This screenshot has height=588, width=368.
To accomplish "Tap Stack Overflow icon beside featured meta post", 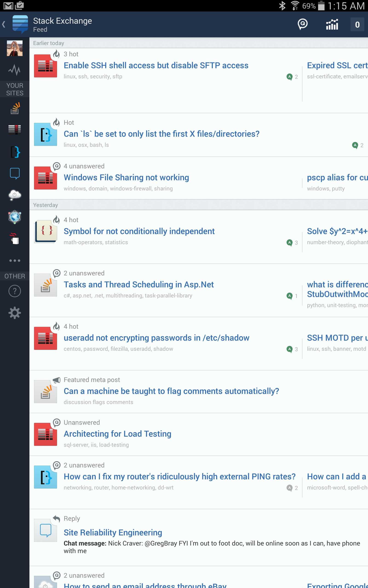I will click(x=46, y=392).
